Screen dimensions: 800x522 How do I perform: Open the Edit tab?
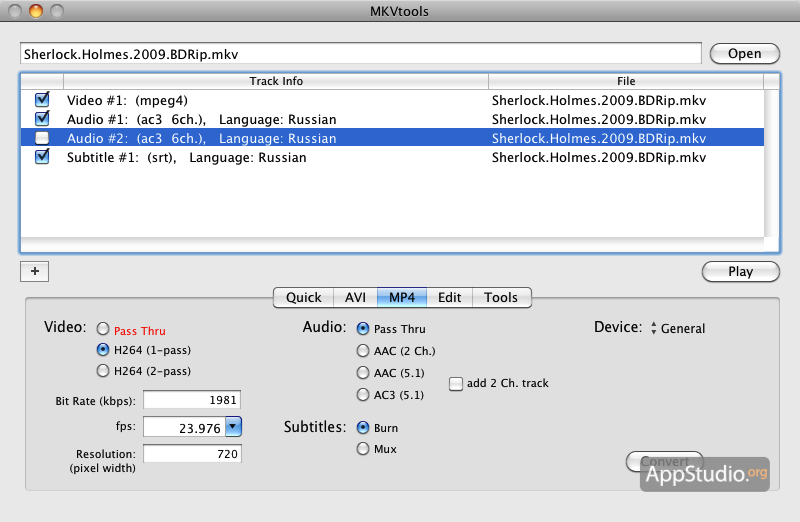tap(449, 297)
